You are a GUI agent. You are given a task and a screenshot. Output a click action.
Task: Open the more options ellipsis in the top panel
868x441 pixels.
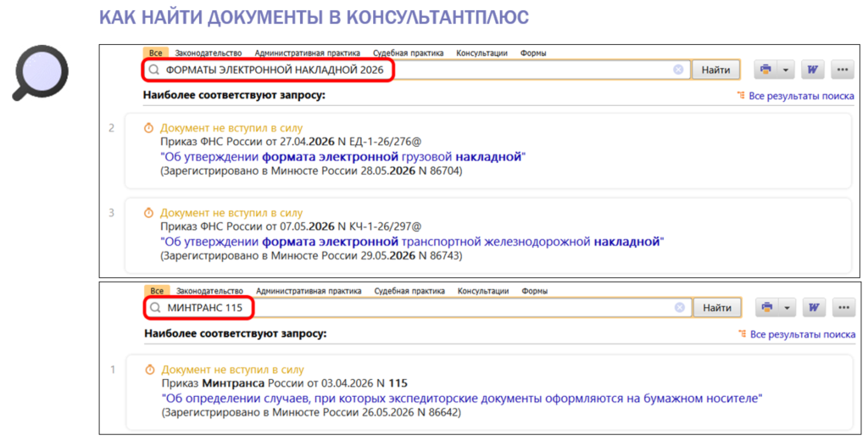tap(842, 70)
